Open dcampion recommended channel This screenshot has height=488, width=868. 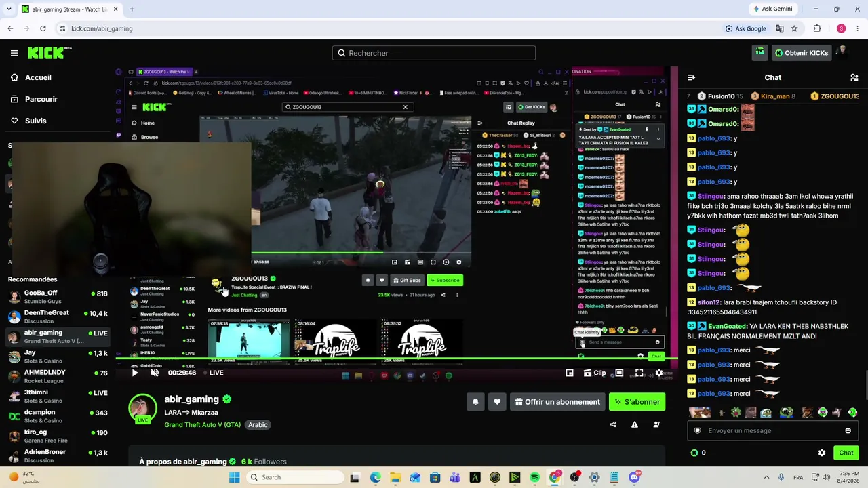[x=58, y=415]
